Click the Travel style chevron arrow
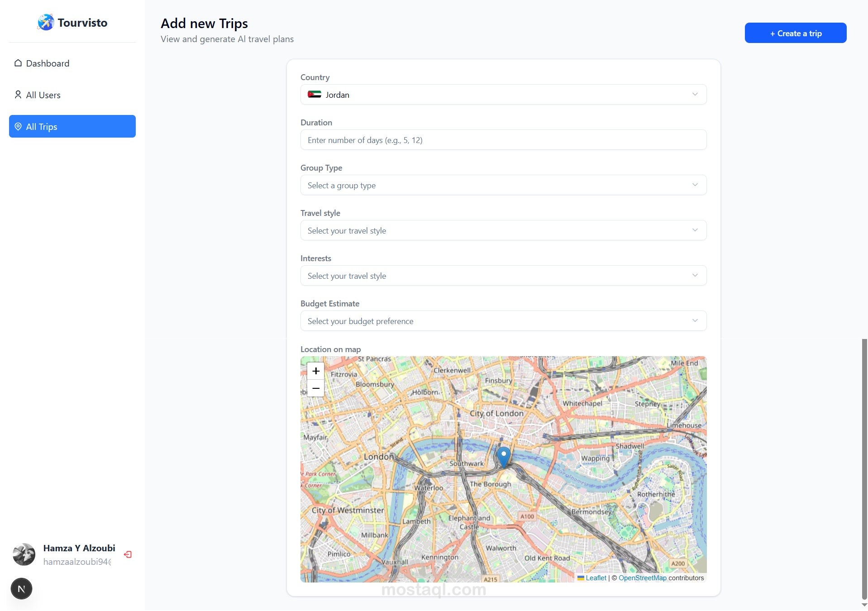Viewport: 868px width, 611px height. tap(695, 230)
